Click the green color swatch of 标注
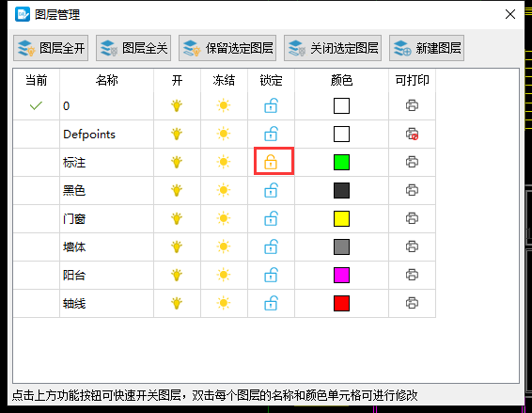 341,162
